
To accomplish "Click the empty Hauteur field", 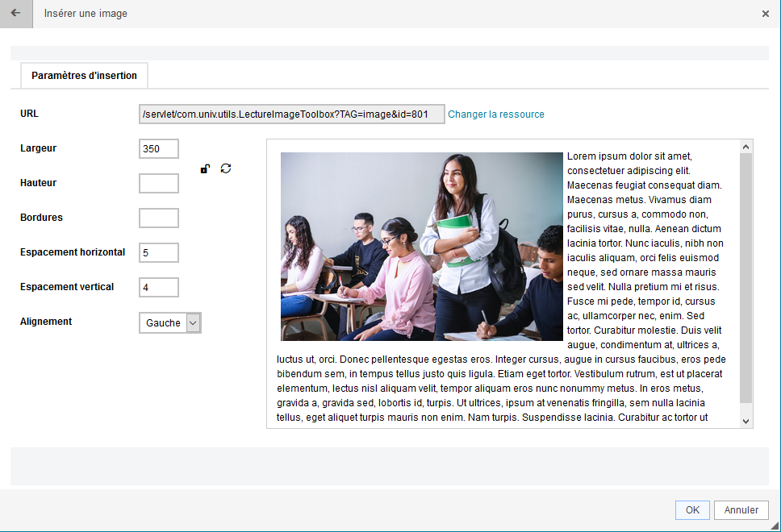I will 159,183.
